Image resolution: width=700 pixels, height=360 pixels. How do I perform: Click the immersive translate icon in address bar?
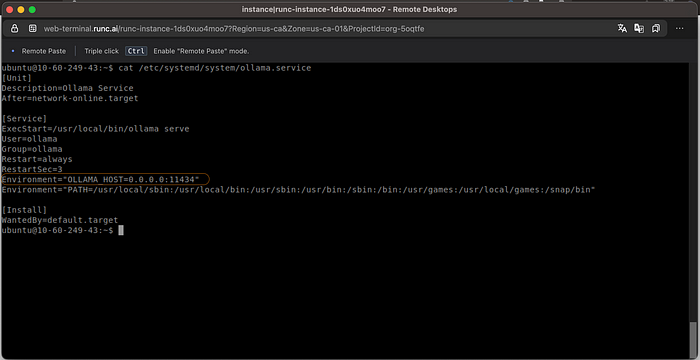point(639,29)
